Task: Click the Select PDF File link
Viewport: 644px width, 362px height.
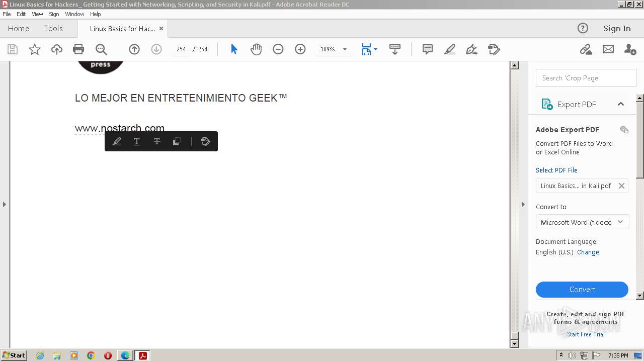Action: tap(556, 170)
